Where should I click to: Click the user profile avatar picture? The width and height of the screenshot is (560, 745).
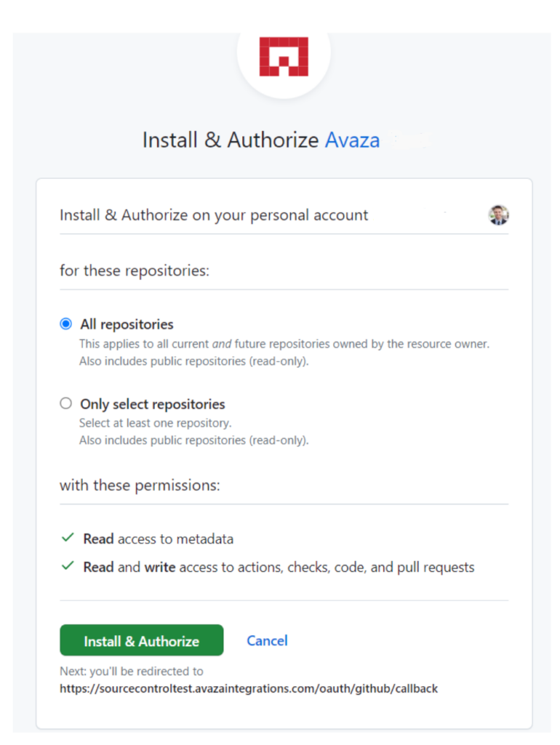tap(498, 215)
